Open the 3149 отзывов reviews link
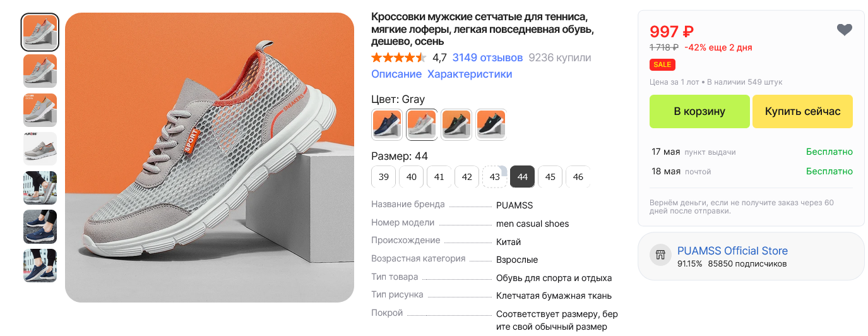Screen dimensions: 868x336 click(487, 57)
